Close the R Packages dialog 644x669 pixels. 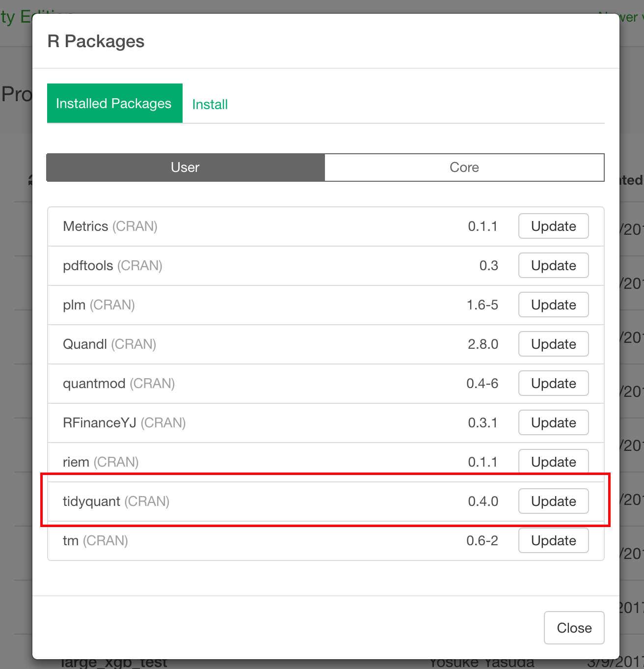click(x=574, y=628)
